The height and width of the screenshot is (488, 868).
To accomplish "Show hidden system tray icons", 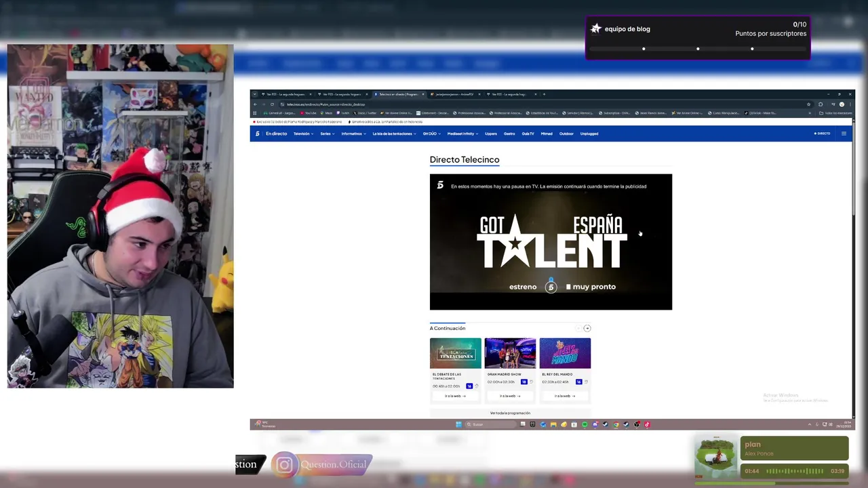I will coord(810,424).
